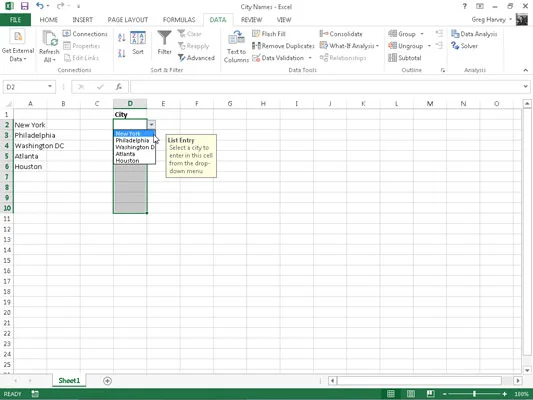Open the Subtotal tool
533x400 pixels.
pos(405,58)
